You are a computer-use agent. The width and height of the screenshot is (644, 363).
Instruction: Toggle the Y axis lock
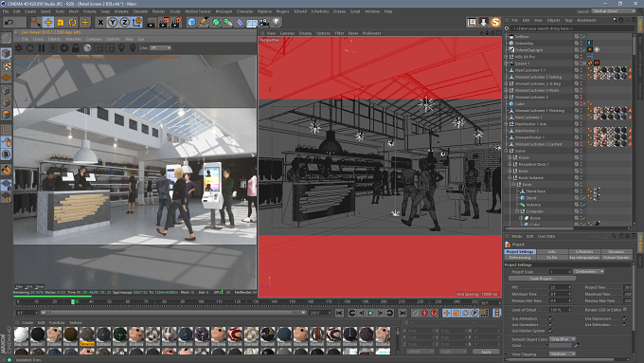[x=113, y=22]
